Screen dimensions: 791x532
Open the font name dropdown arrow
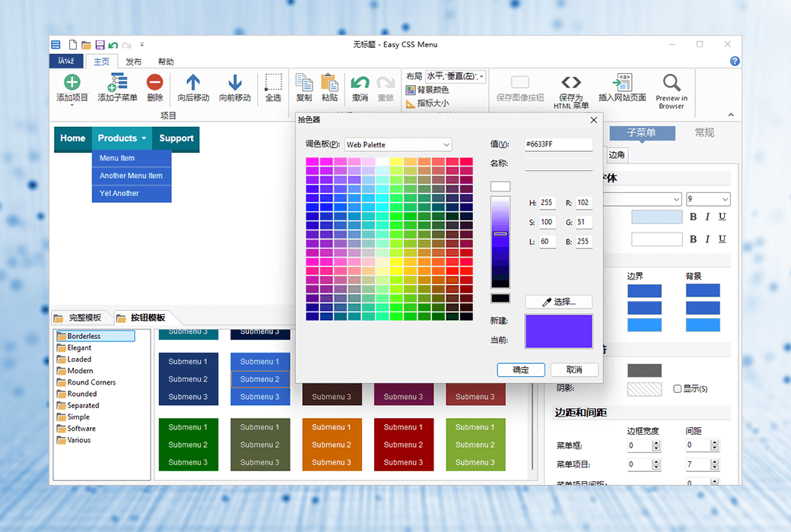pos(676,199)
